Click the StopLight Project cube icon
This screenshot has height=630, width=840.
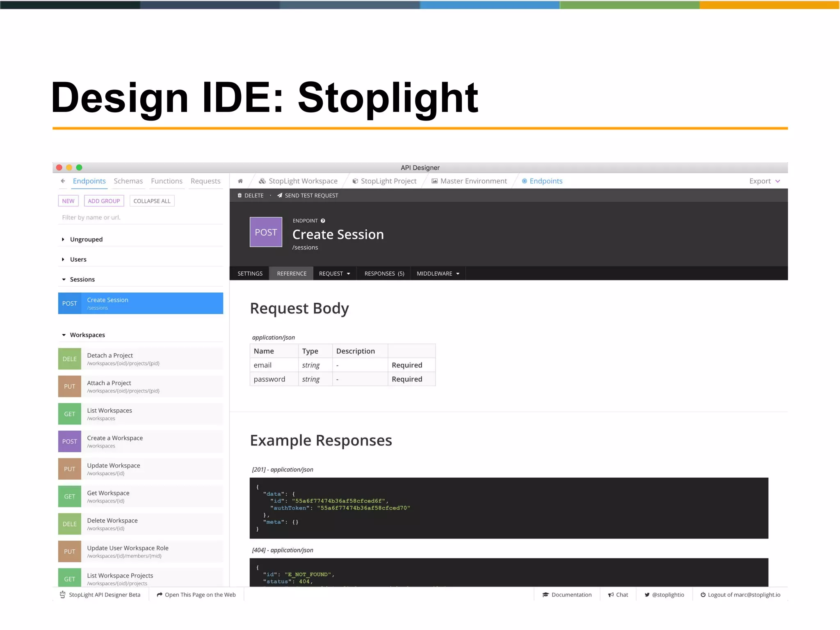(x=355, y=181)
